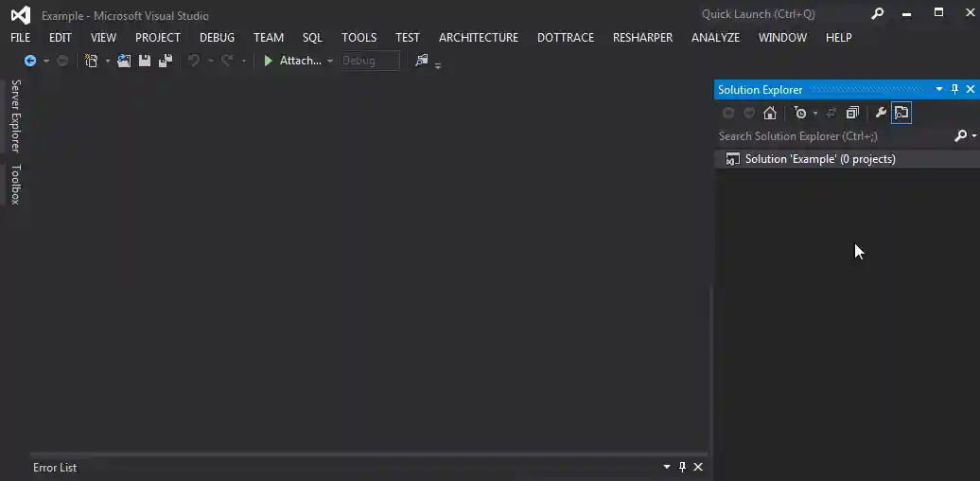
Task: Click Solution Explorer Forward button
Action: tap(749, 113)
